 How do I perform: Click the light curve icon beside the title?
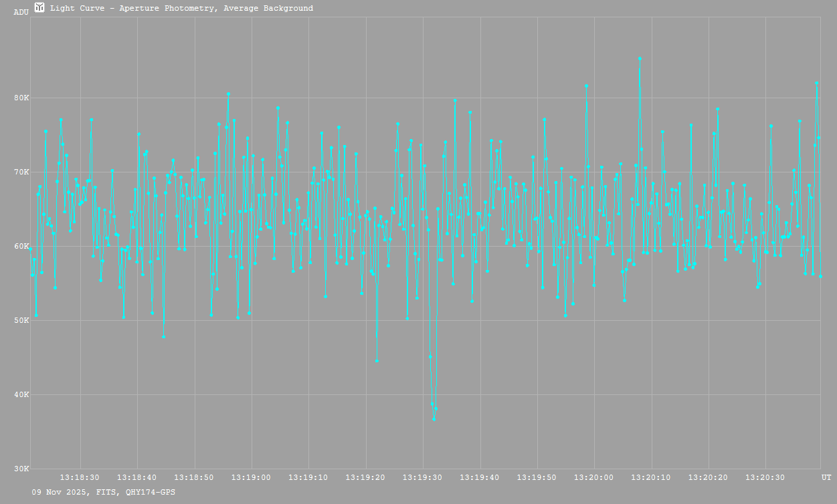click(39, 8)
